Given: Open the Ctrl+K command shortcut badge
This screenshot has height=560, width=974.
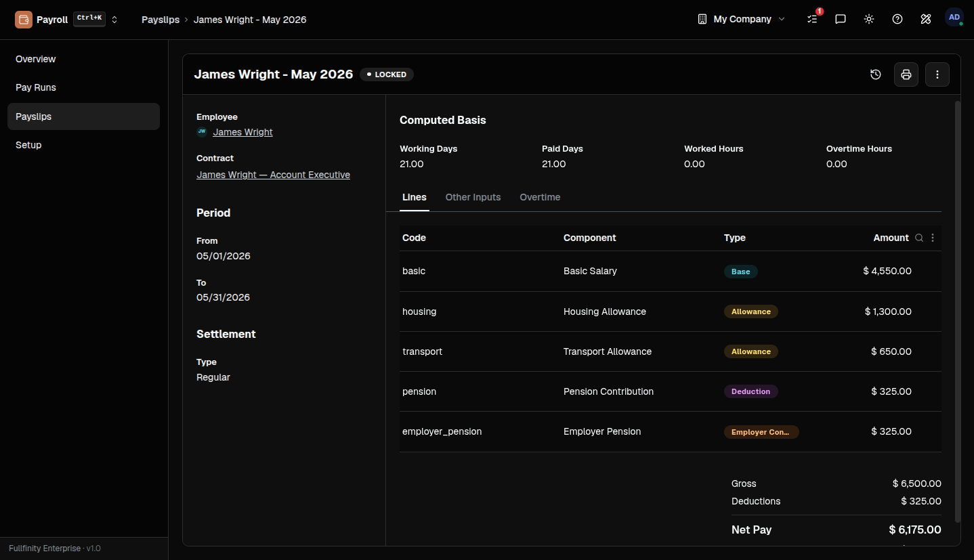Looking at the screenshot, I should coord(89,19).
